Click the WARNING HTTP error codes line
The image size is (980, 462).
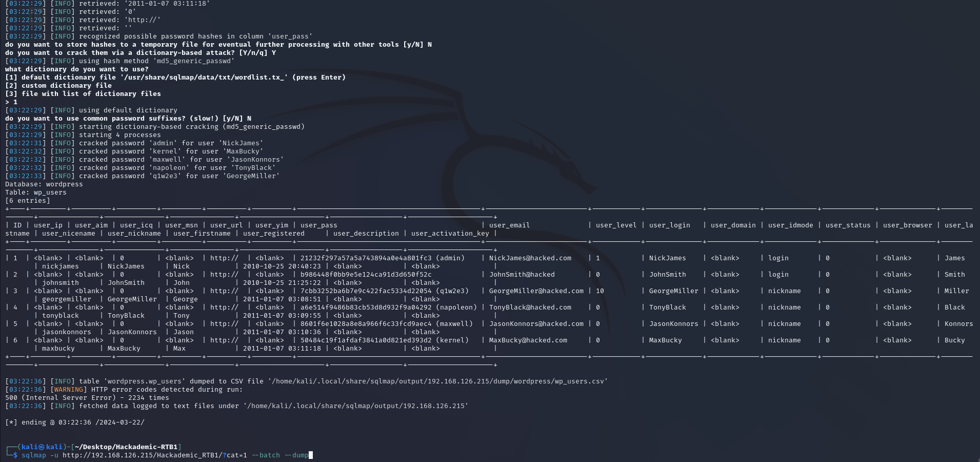tap(124, 390)
